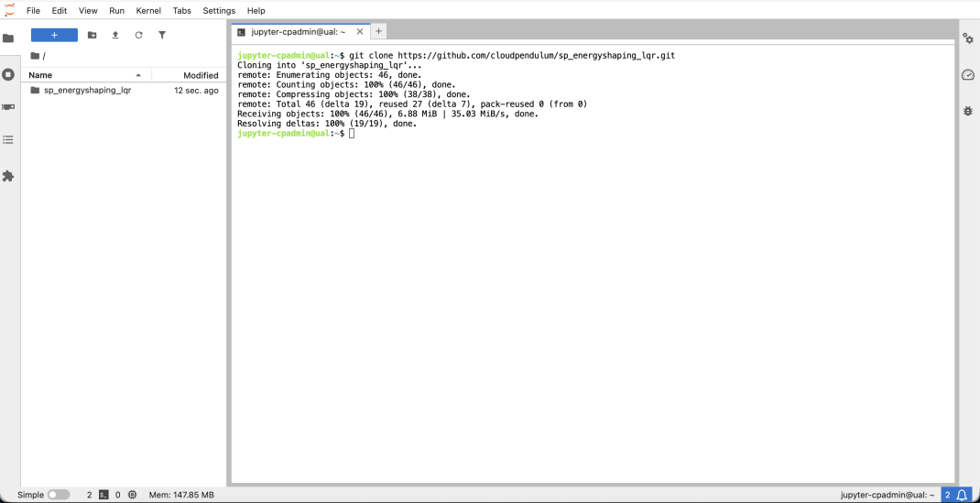Open the Table of Contents panel
The image size is (980, 503).
pos(8,140)
